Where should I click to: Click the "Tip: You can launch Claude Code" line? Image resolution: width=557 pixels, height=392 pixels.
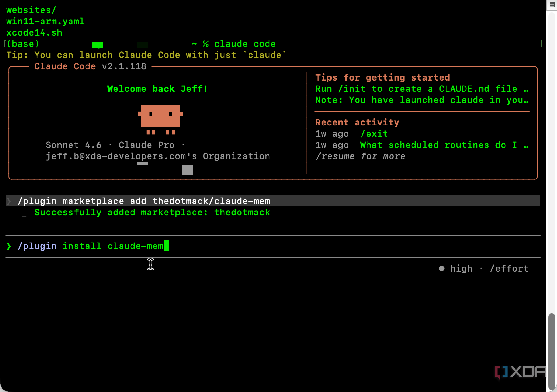coord(146,55)
